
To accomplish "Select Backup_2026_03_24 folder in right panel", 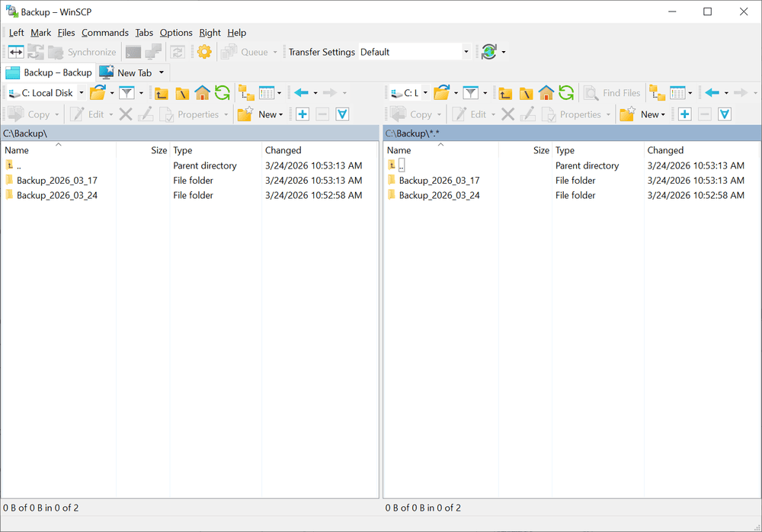I will (x=440, y=195).
